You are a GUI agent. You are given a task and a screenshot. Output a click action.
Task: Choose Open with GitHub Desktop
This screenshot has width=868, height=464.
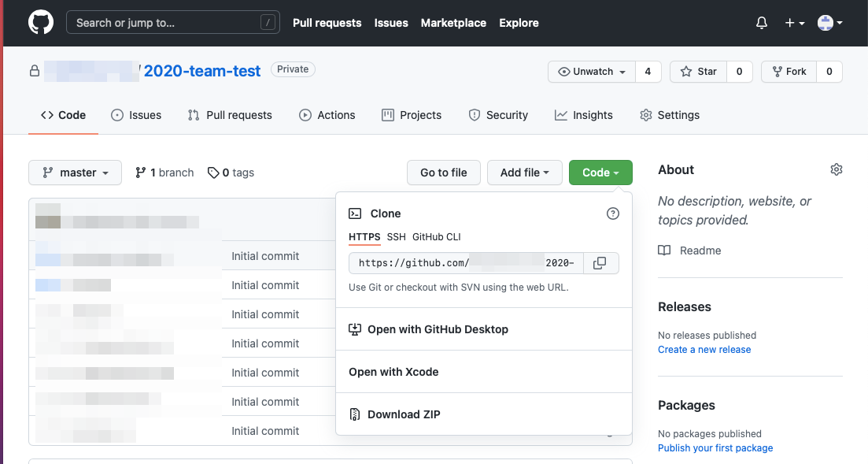(484, 329)
